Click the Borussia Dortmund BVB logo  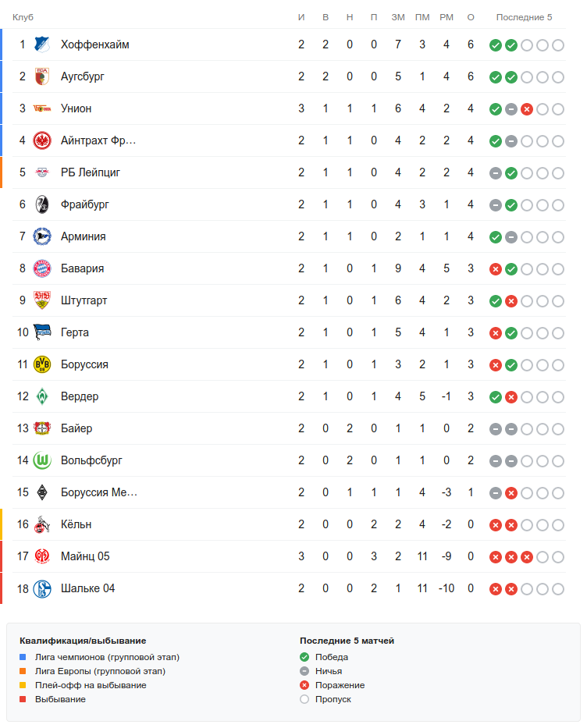click(42, 365)
